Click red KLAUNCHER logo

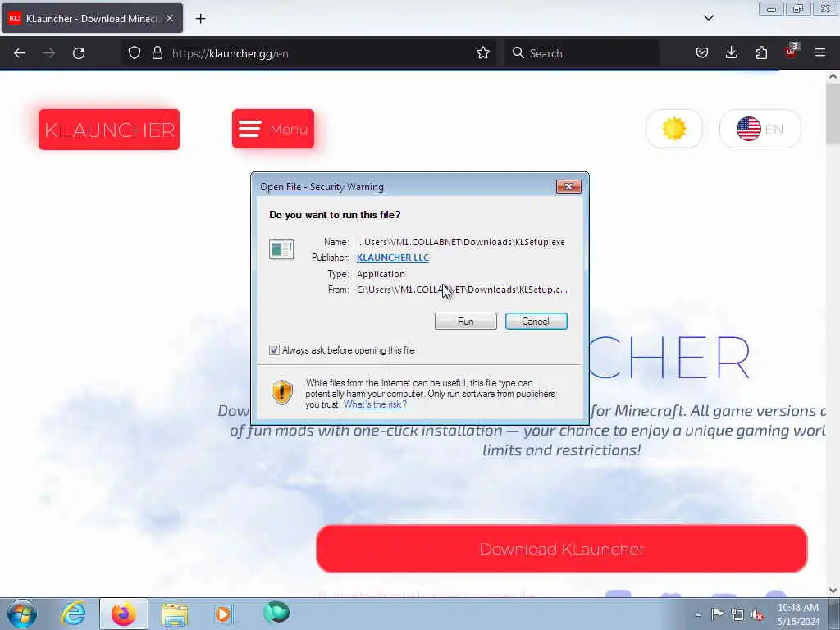[x=109, y=130]
